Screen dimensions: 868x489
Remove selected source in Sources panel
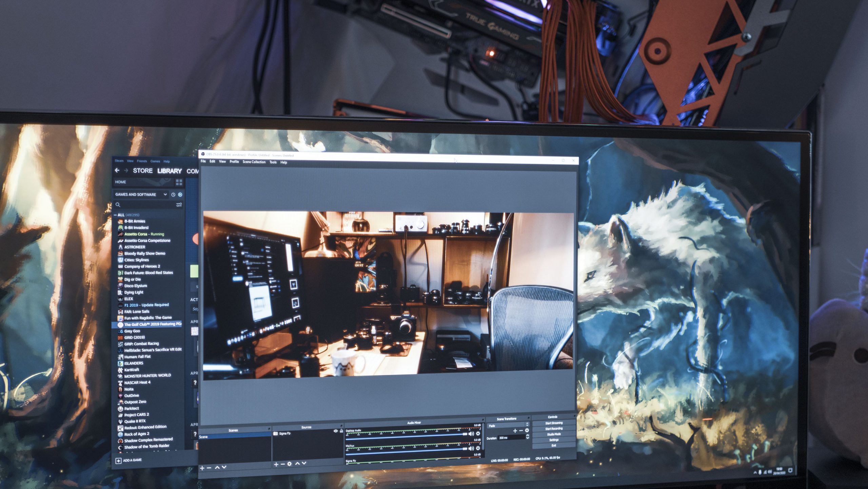coord(283,464)
